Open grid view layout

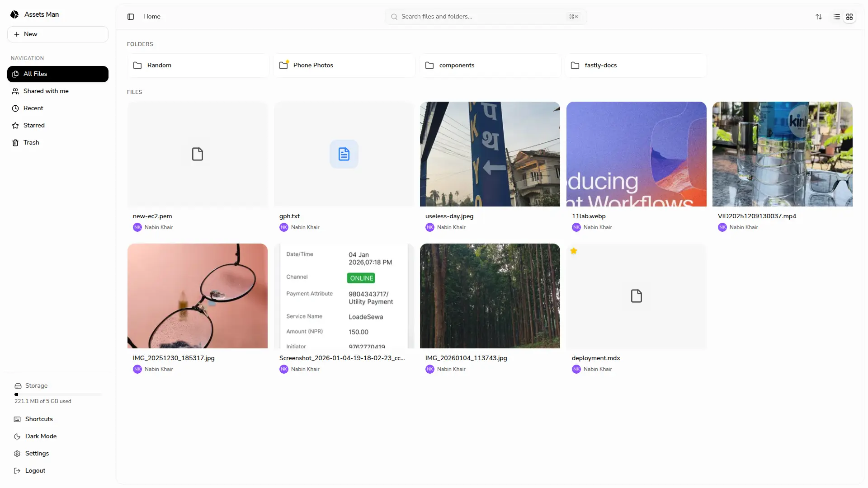(850, 16)
